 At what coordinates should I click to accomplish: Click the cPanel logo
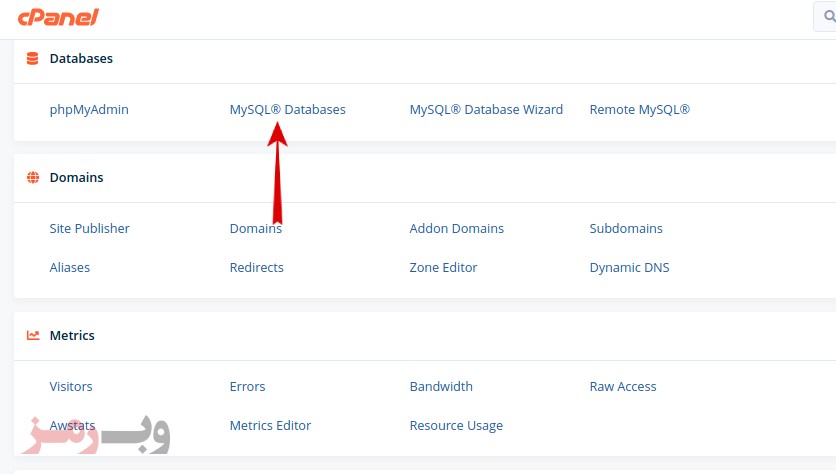coord(58,17)
